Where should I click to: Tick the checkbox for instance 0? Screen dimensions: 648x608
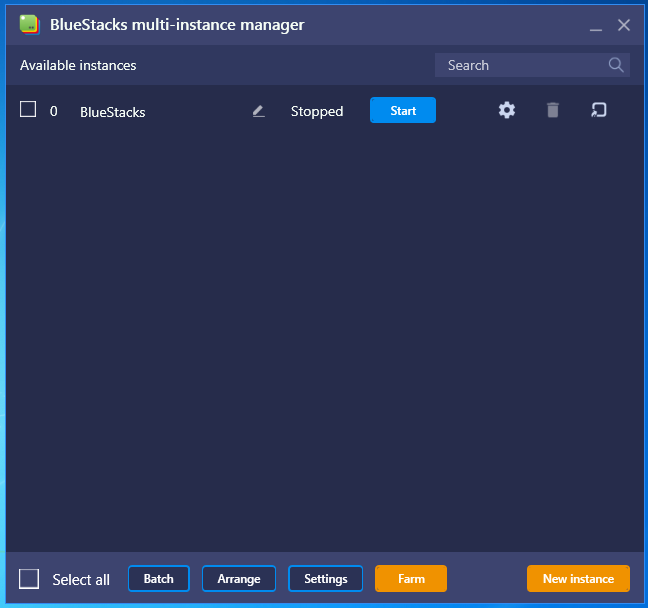tap(28, 110)
